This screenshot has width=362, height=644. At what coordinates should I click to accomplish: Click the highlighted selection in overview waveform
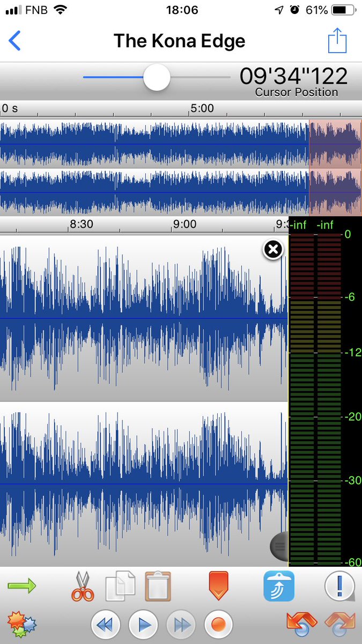click(x=335, y=167)
